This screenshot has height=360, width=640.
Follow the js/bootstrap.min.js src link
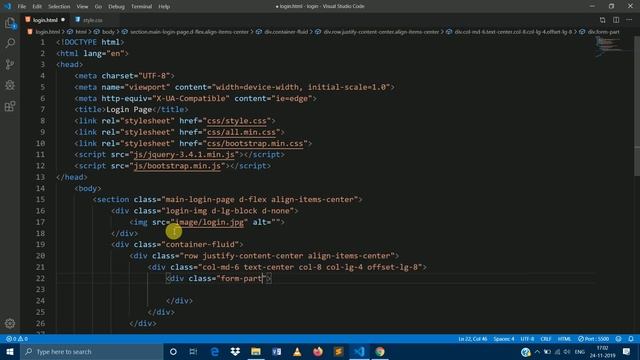[x=177, y=166]
